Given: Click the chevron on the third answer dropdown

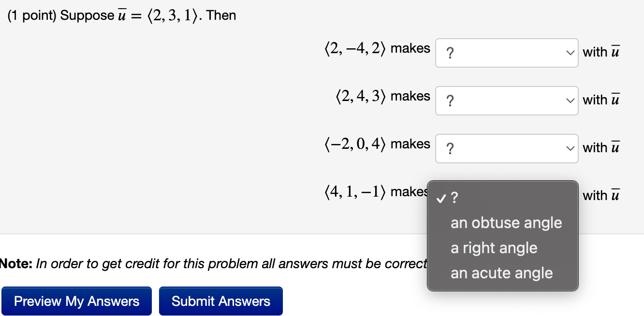Looking at the screenshot, I should (570, 148).
